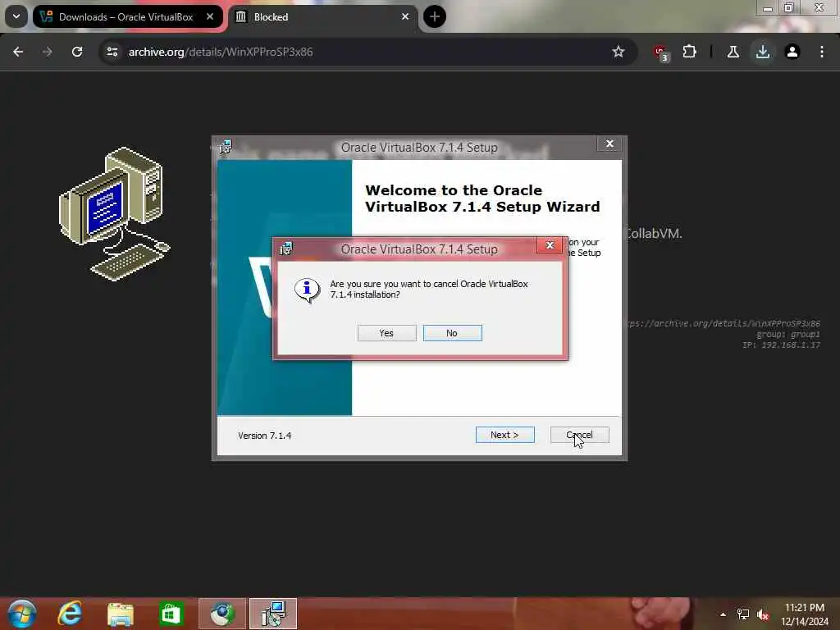Close the cancel confirmation dialog with X
Viewport: 840px width, 630px height.
(550, 245)
